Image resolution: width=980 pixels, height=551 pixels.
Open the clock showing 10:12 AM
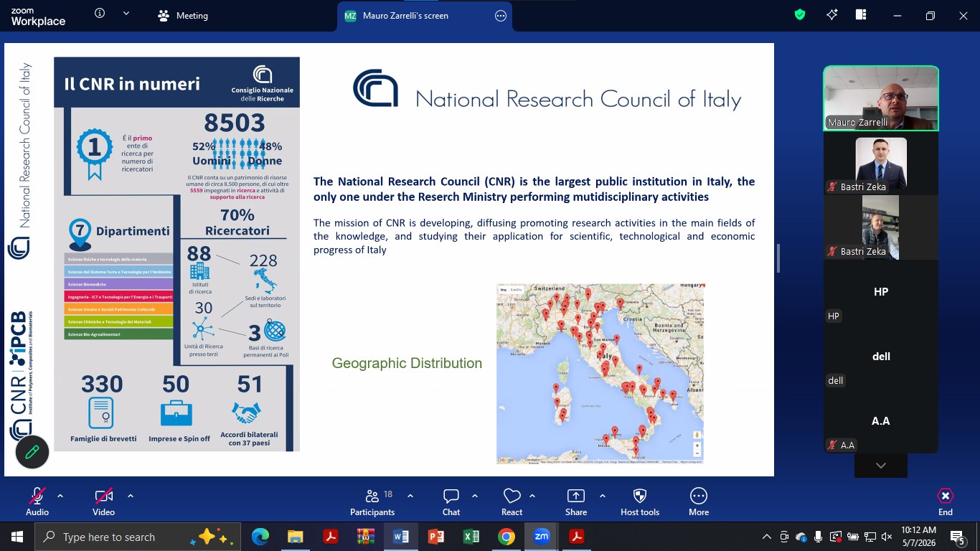(919, 537)
